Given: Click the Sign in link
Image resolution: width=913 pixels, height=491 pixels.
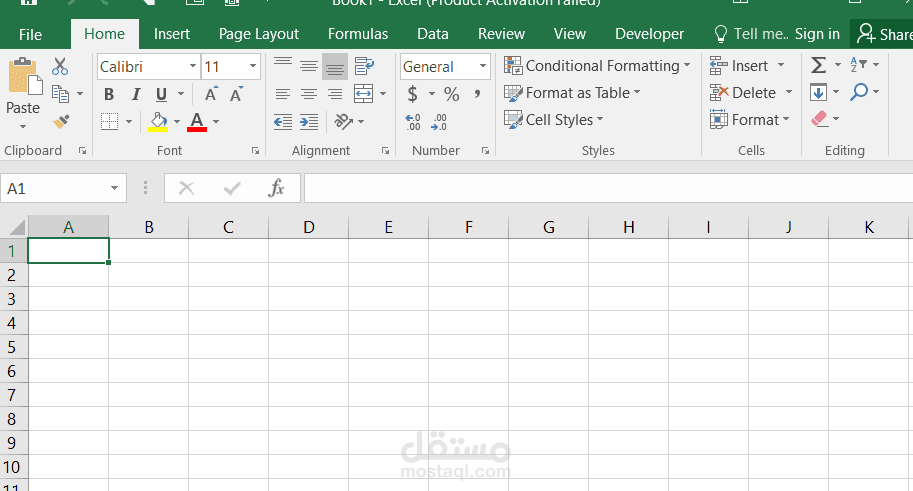Looking at the screenshot, I should (817, 34).
